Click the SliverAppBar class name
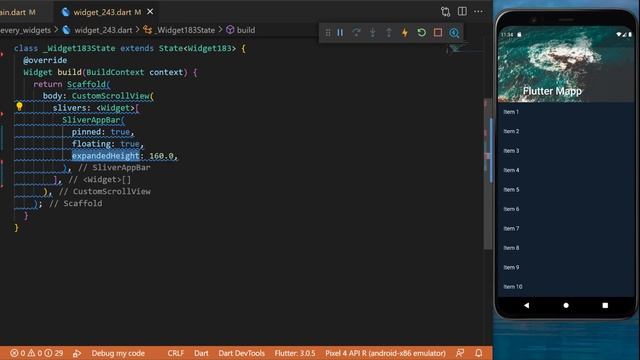The height and width of the screenshot is (360, 640). point(91,120)
